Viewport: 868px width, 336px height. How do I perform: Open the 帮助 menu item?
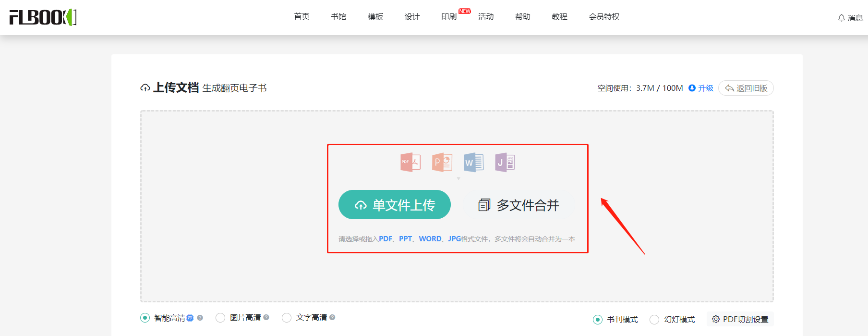523,17
